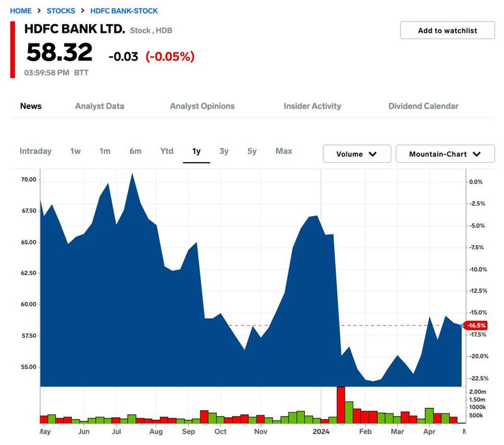This screenshot has height=445, width=504.
Task: Select the 1w chart range
Action: [x=75, y=151]
